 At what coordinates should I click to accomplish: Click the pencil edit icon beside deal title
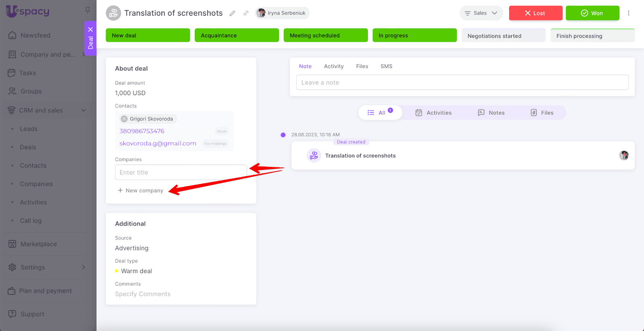pos(232,13)
